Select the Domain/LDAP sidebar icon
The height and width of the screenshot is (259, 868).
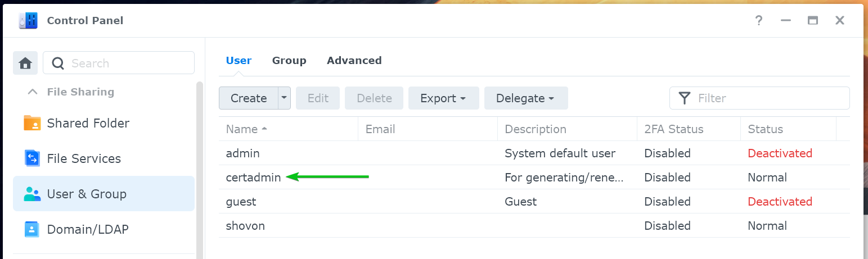click(32, 229)
